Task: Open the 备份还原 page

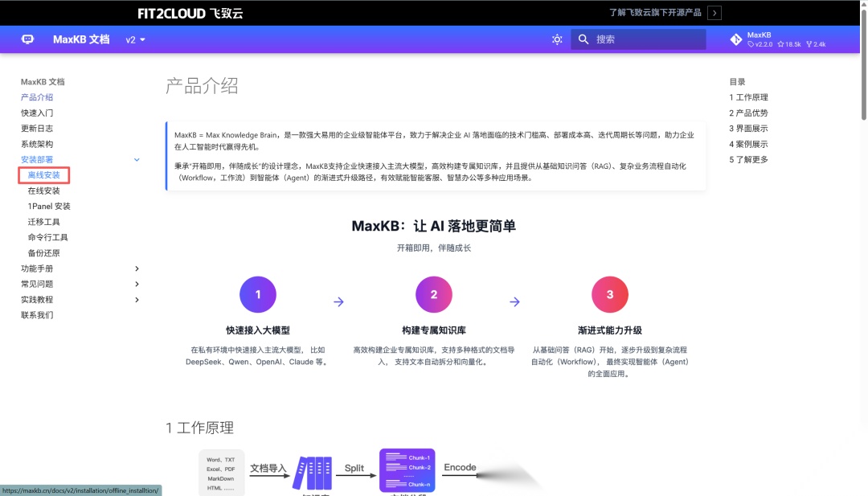Action: coord(43,253)
